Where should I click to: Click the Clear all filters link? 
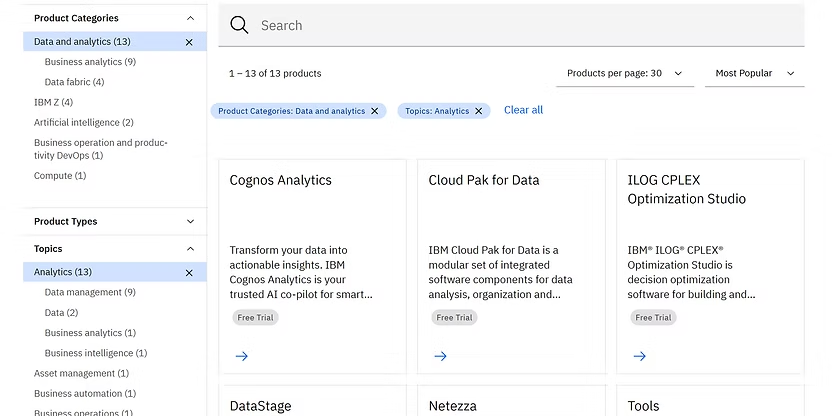(523, 110)
